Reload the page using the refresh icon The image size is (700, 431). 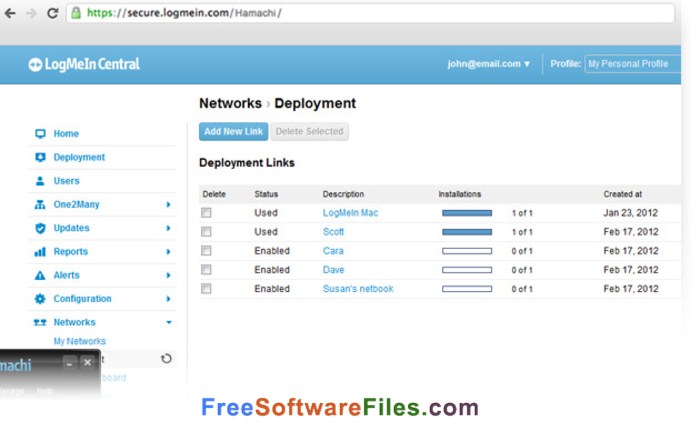[x=53, y=13]
